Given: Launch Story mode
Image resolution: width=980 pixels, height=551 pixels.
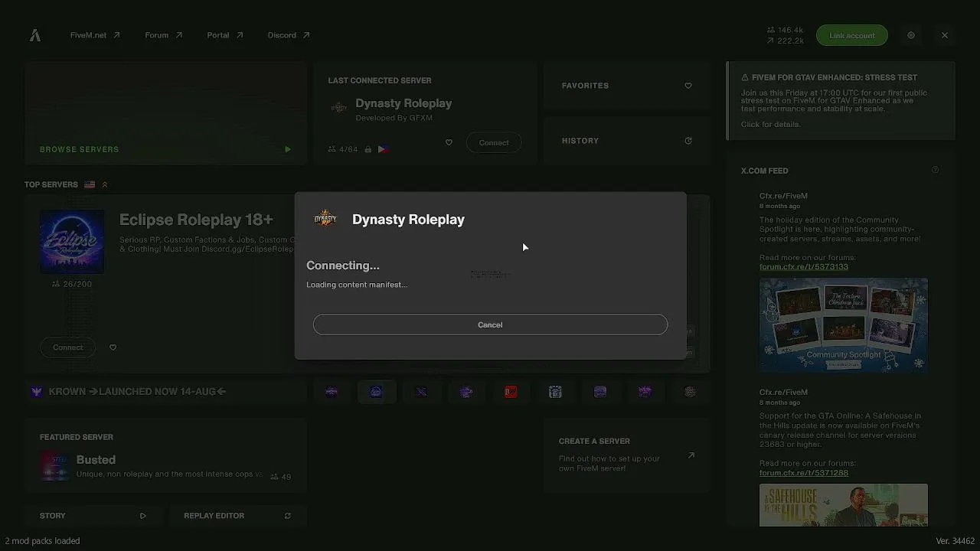Looking at the screenshot, I should click(92, 516).
